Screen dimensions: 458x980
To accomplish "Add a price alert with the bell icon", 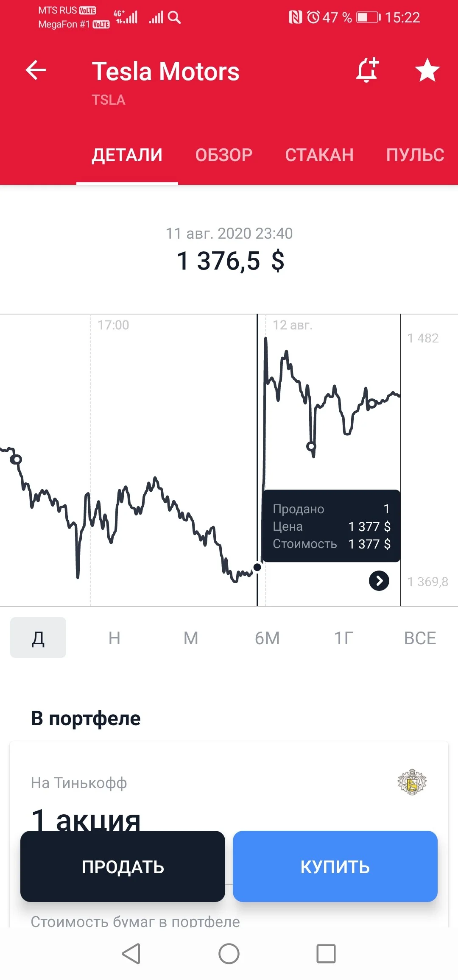I will [x=367, y=70].
